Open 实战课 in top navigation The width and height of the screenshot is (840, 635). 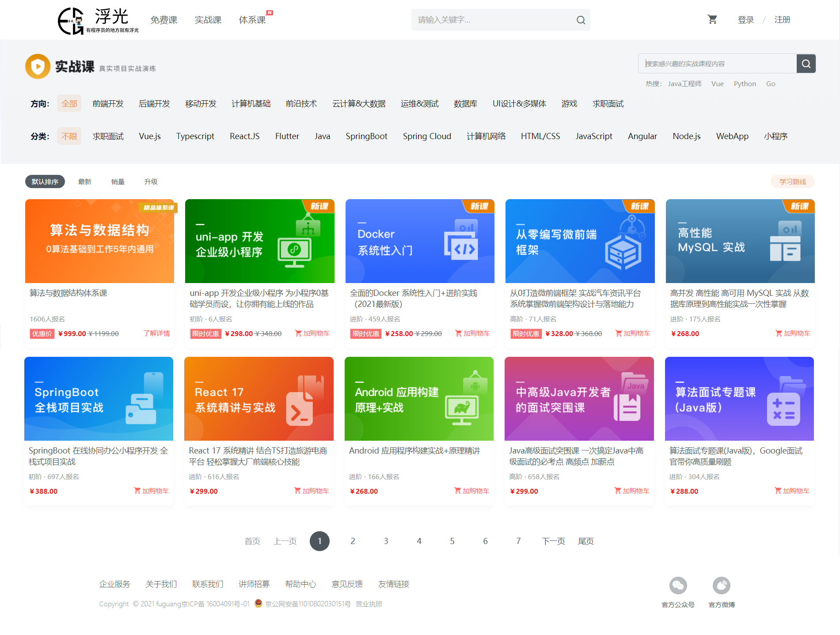point(208,20)
